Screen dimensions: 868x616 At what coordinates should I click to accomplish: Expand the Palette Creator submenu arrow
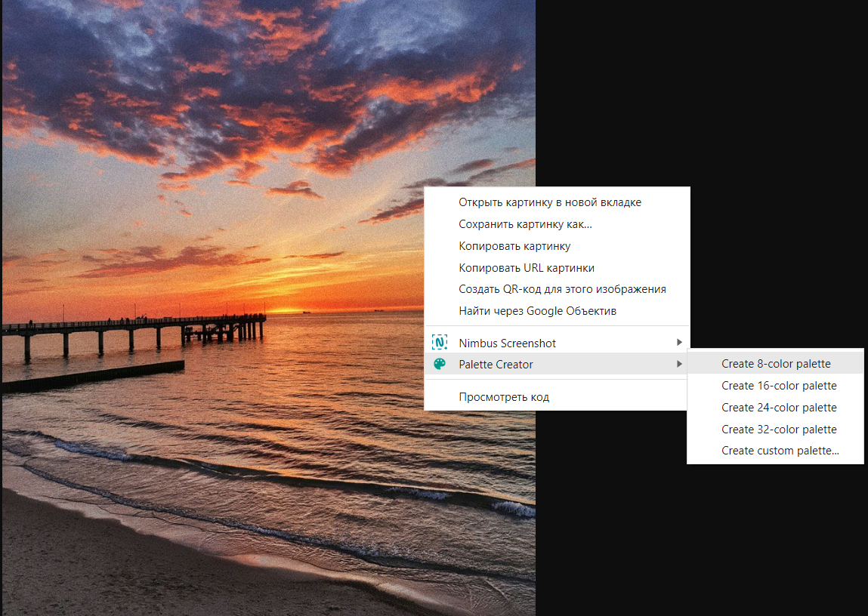(x=680, y=365)
